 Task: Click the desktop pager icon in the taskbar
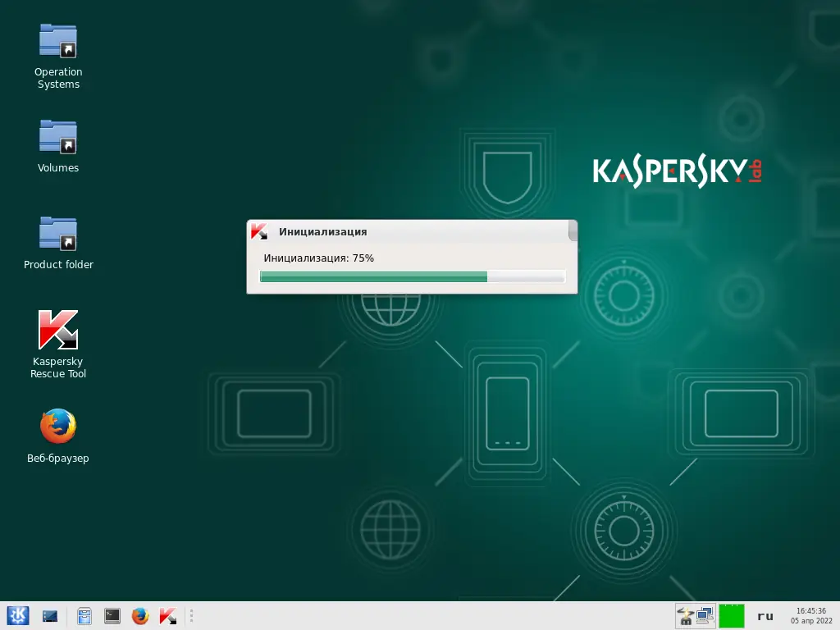point(49,616)
